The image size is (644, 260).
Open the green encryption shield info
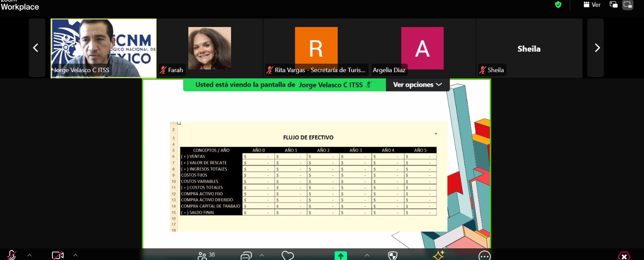pyautogui.click(x=558, y=5)
